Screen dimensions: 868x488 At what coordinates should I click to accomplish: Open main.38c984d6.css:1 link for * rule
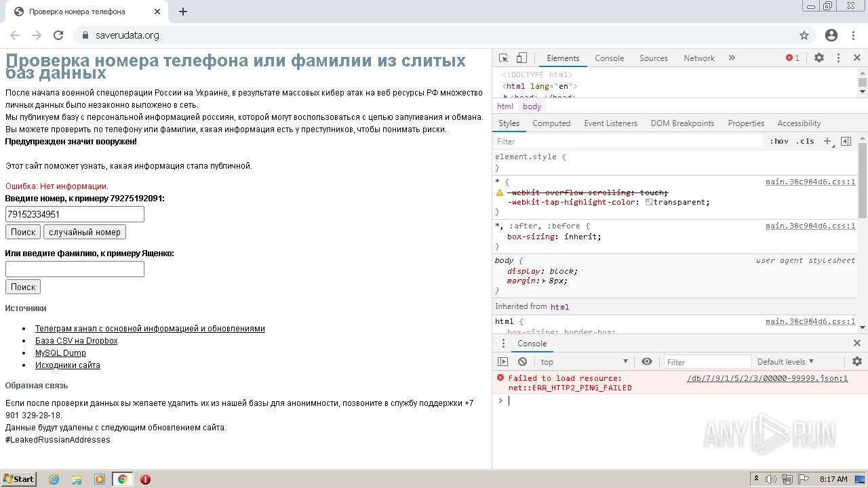click(810, 182)
